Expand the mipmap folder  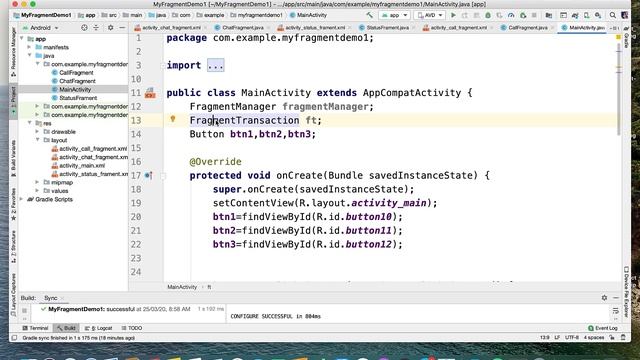click(x=38, y=182)
